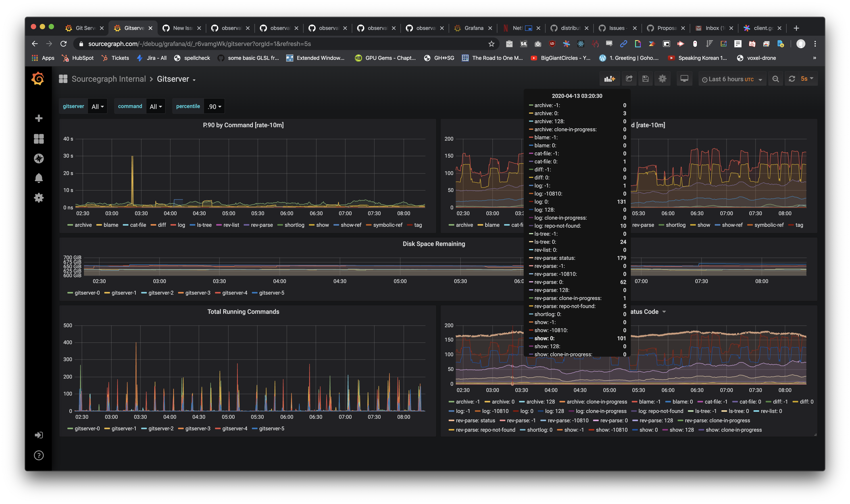Click the browser address bar URL
This screenshot has height=504, width=850.
click(x=200, y=44)
